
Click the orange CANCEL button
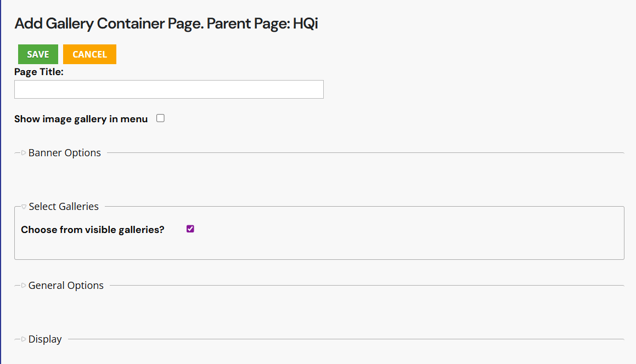point(89,54)
